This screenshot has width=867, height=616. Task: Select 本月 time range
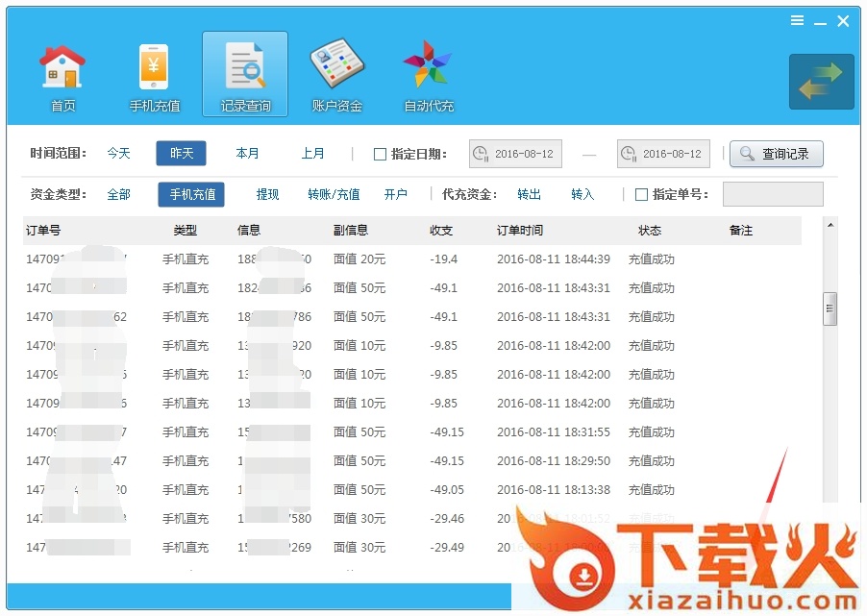pos(248,153)
